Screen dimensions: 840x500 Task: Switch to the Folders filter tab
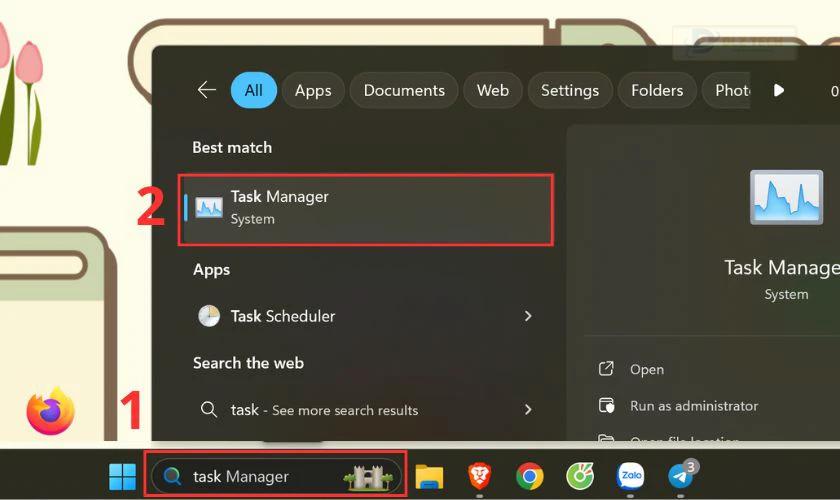pyautogui.click(x=657, y=90)
